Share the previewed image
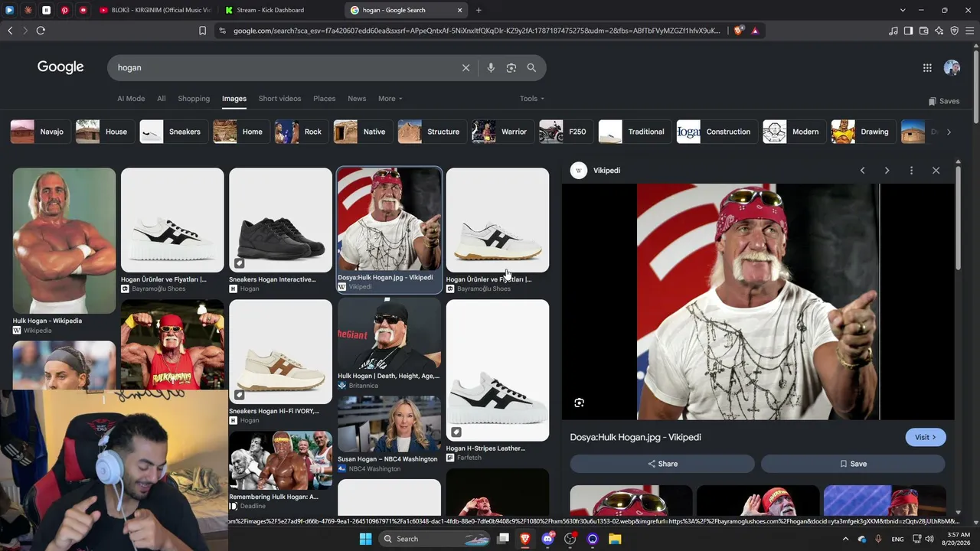The height and width of the screenshot is (551, 980). point(662,464)
